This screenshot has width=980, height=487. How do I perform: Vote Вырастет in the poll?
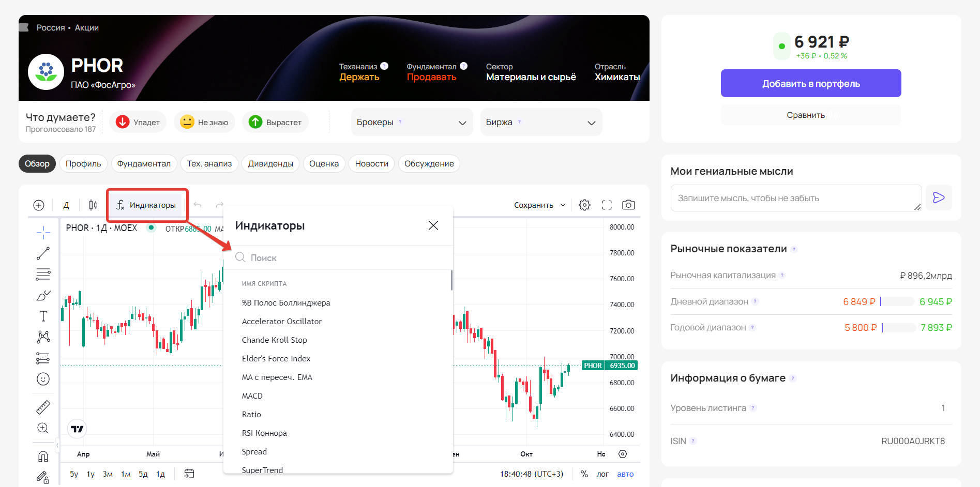(276, 123)
